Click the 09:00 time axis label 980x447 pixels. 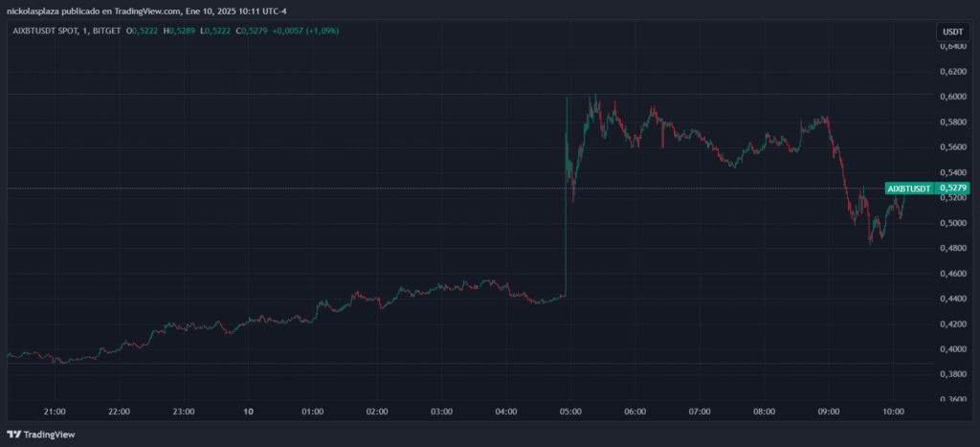coord(828,412)
